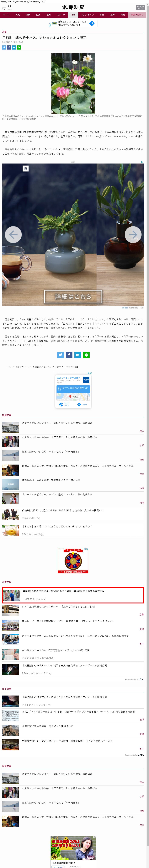
Task: Open the 地域のニュース breadcrumb link
Action: 22,367
